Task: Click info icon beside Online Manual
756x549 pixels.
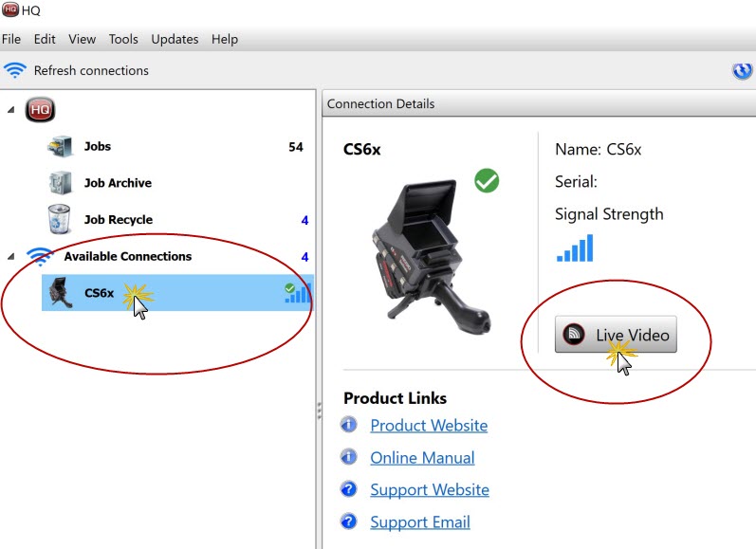Action: 348,456
